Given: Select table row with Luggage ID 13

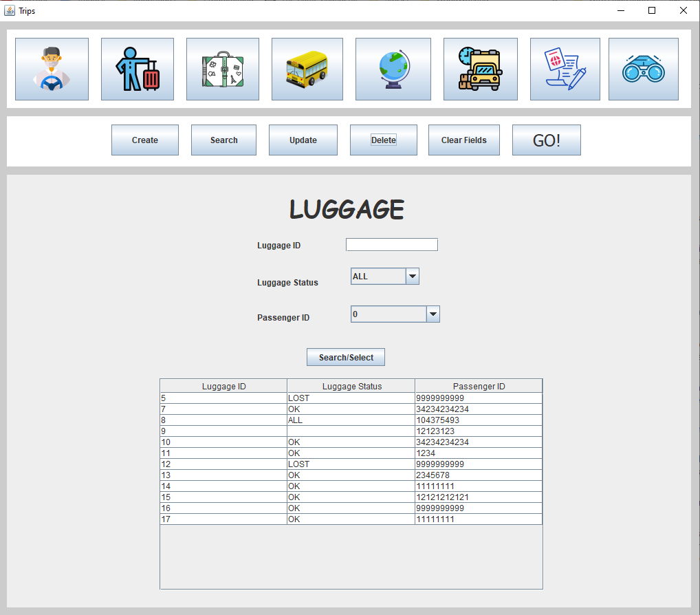Looking at the screenshot, I should tap(351, 475).
